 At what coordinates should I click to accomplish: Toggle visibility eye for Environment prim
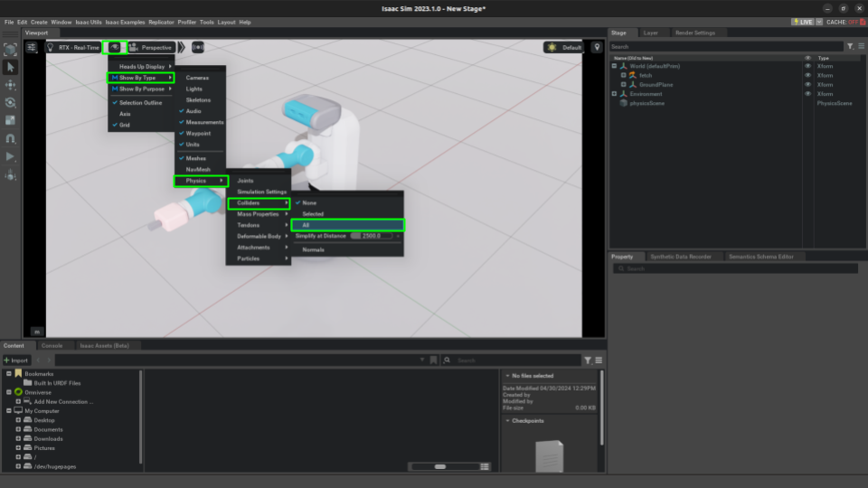(x=807, y=94)
